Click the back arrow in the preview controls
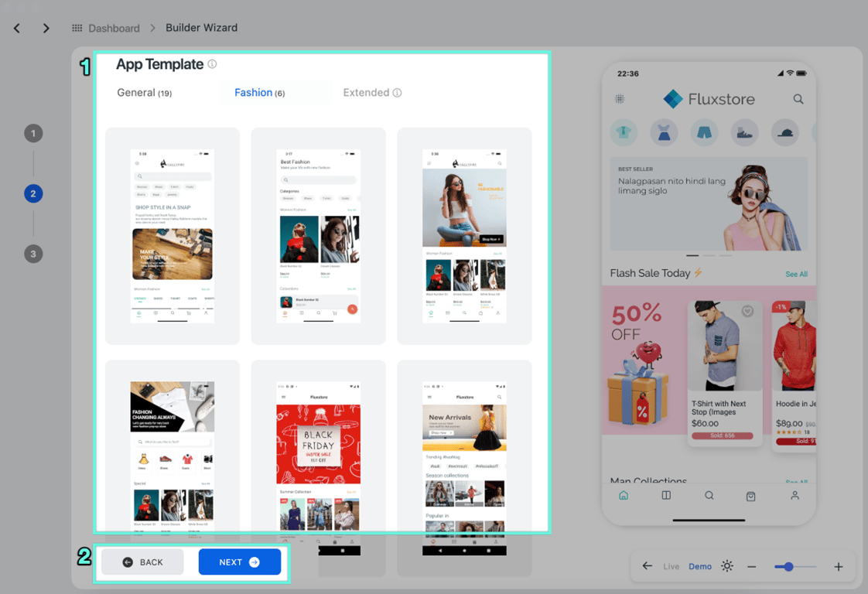868x594 pixels. pos(648,566)
